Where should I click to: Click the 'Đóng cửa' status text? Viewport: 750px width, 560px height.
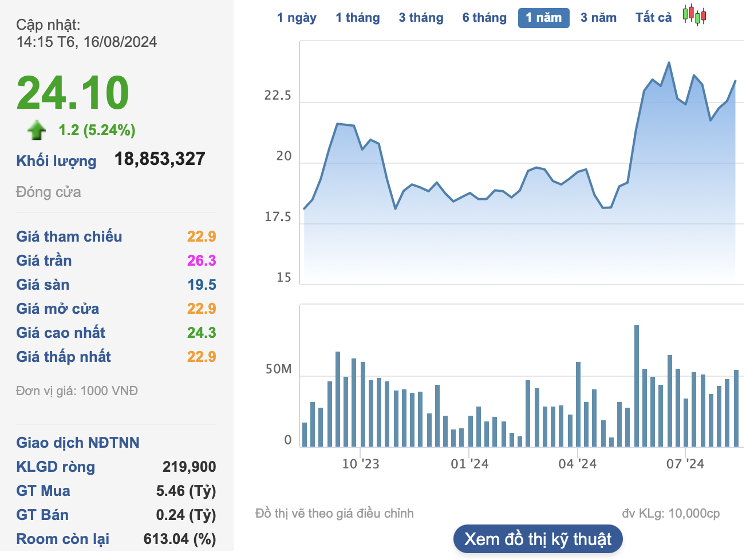(49, 192)
